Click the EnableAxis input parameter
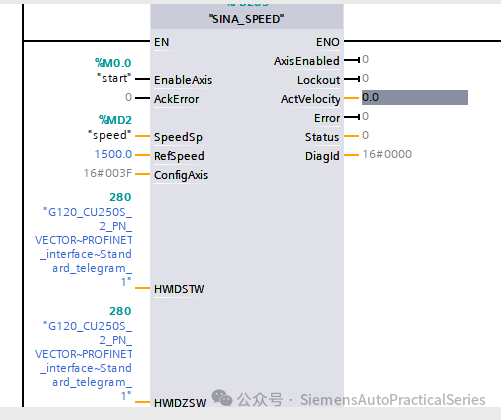501x420 pixels. pos(183,80)
